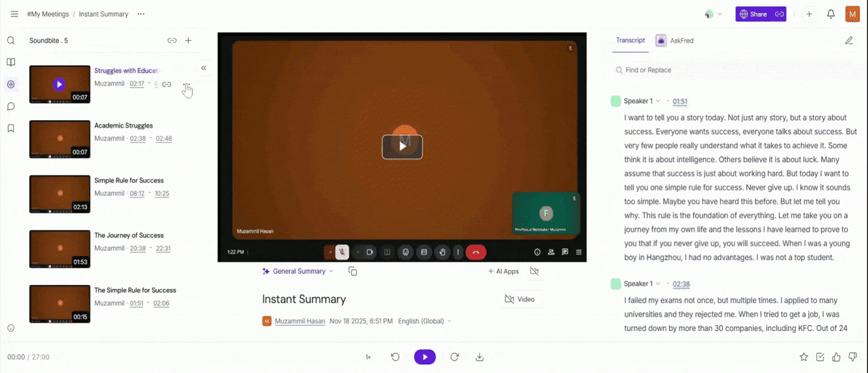
Task: Switch to the AskFred tab
Action: (674, 41)
